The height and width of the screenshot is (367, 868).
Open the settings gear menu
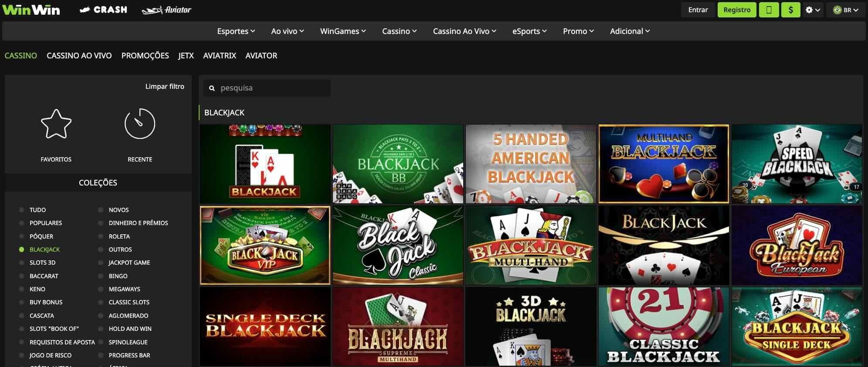(x=813, y=10)
